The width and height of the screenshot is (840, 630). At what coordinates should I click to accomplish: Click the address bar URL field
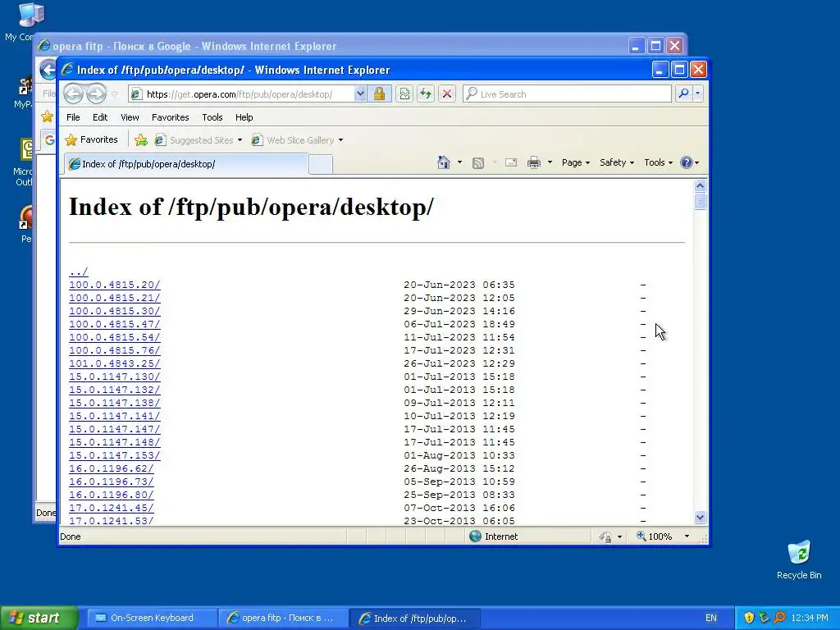coord(241,94)
